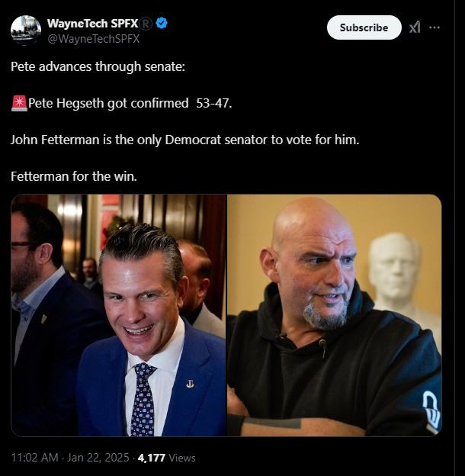465x476 pixels.
Task: Click the "only Democrat senator" sentence
Action: click(x=184, y=140)
